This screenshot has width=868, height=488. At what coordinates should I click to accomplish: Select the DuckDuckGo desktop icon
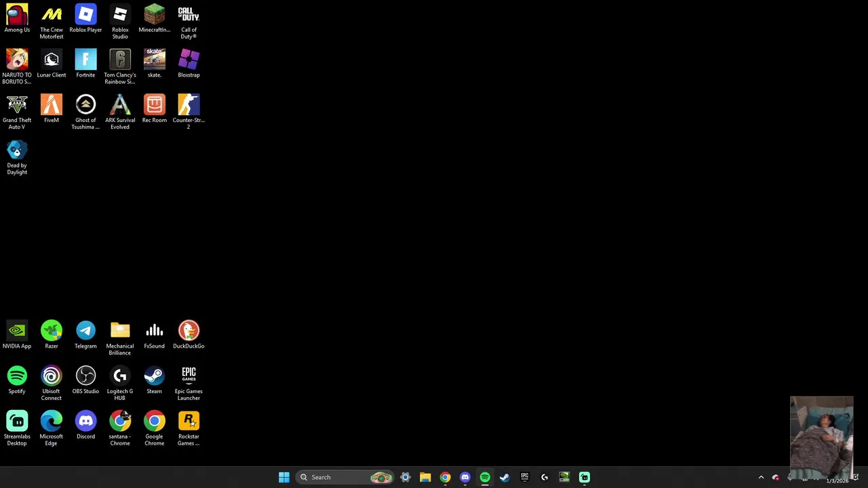(189, 335)
